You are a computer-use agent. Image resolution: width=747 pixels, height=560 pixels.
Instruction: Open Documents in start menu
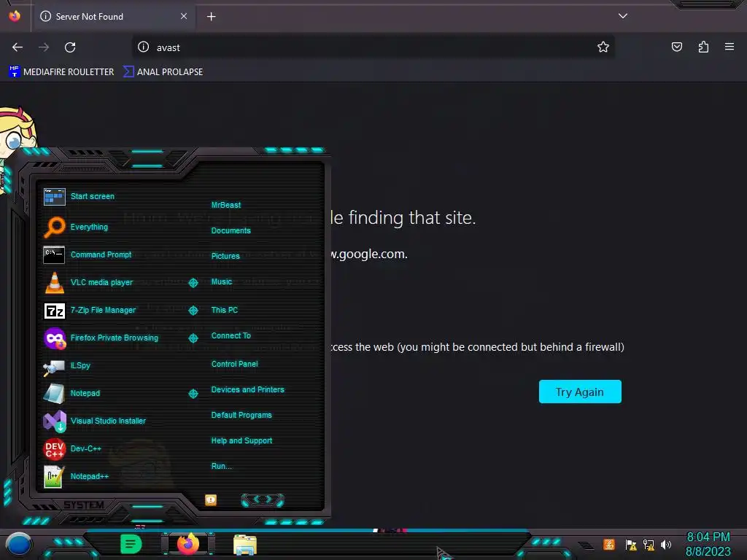[x=231, y=230]
